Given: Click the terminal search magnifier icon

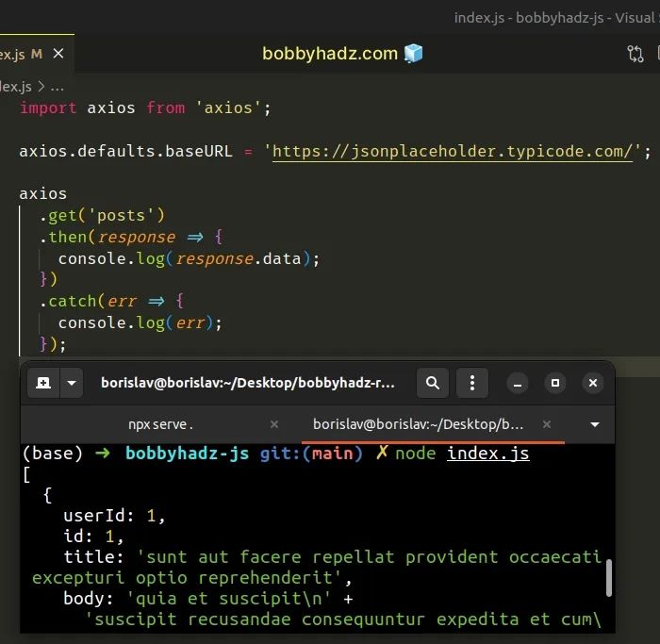Looking at the screenshot, I should coord(432,383).
